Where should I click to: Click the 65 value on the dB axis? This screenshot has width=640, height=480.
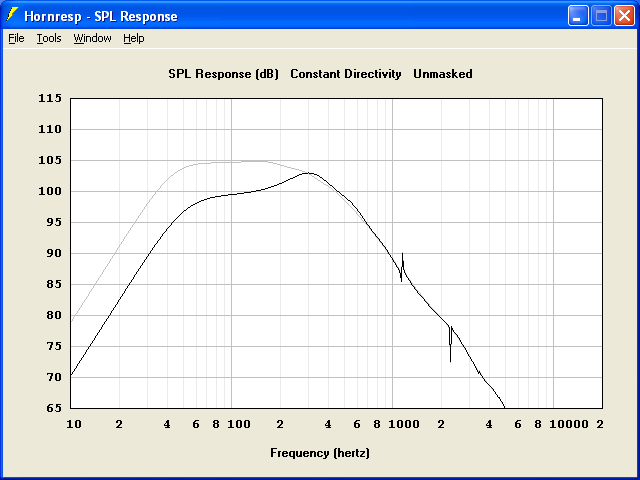coord(54,408)
